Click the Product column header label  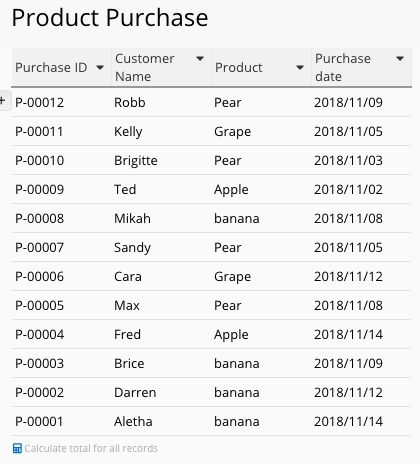[239, 68]
